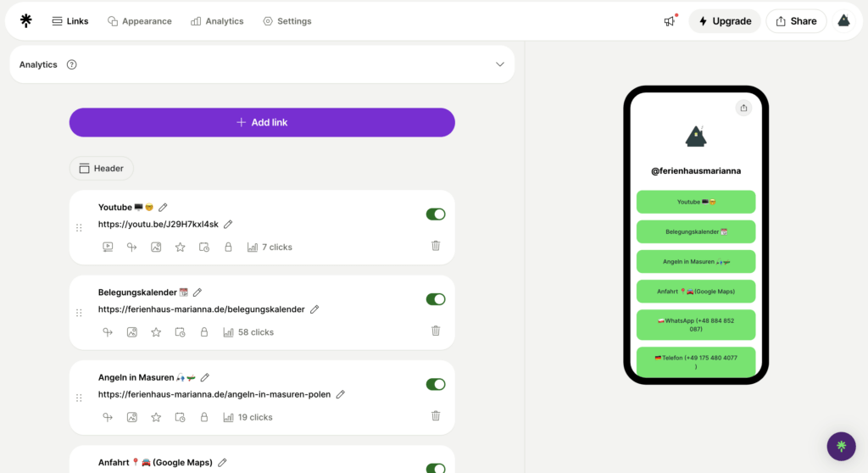Click the preview house profile picture

(696, 136)
